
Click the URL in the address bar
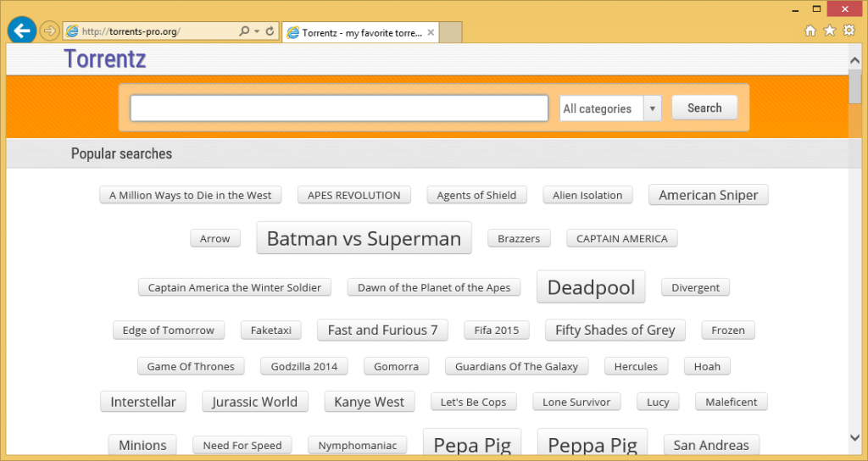point(144,31)
